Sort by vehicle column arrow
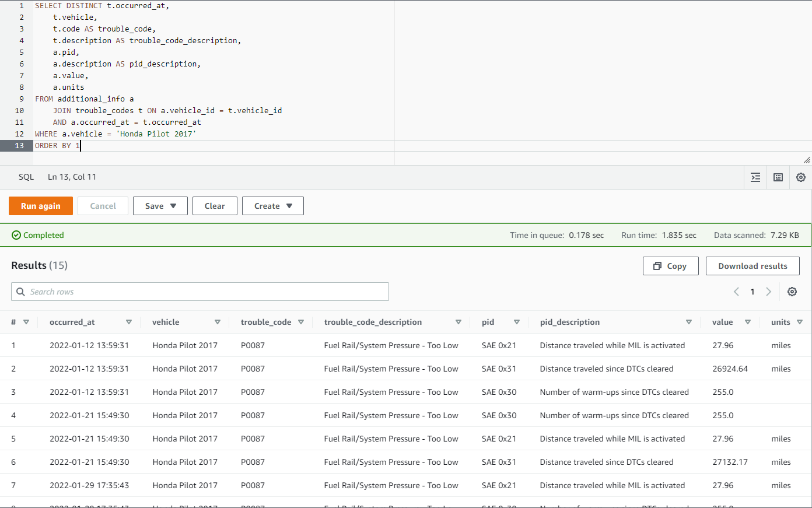 point(218,322)
